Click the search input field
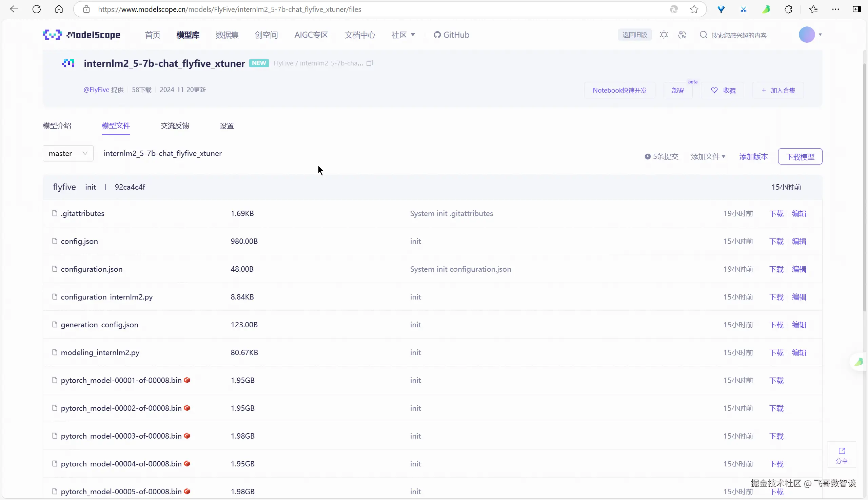The width and height of the screenshot is (868, 500). click(738, 35)
